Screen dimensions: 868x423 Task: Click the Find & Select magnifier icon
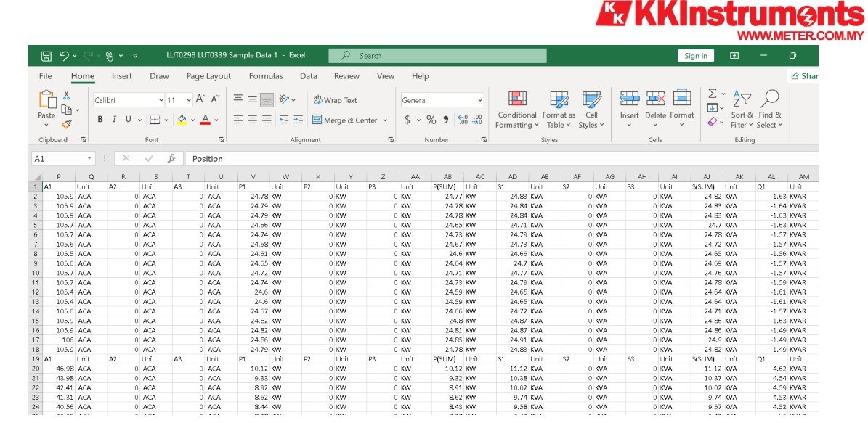(x=769, y=109)
